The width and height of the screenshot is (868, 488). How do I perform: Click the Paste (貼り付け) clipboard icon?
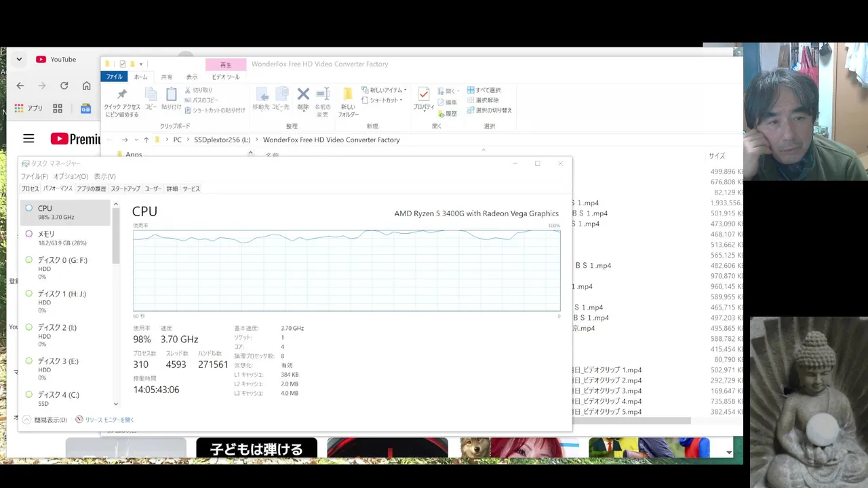pyautogui.click(x=172, y=95)
